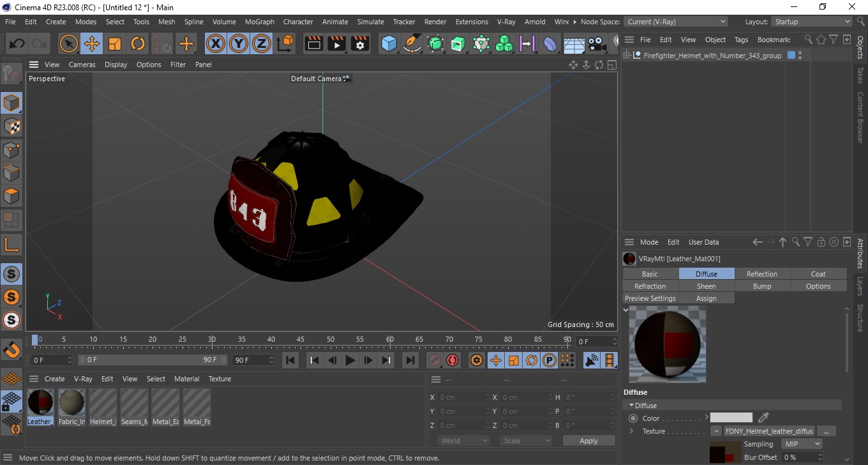Viewport: 868px width, 465px height.
Task: Play the animation forward
Action: tap(350, 360)
